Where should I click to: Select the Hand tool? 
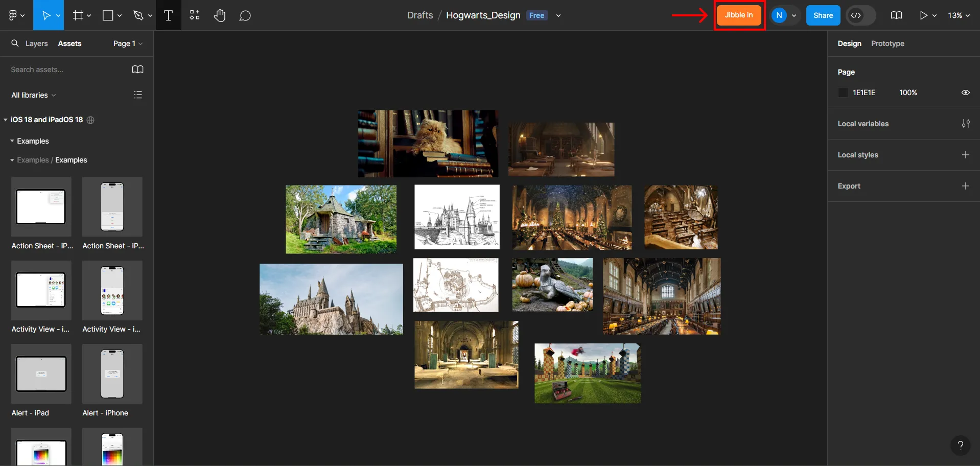point(220,15)
